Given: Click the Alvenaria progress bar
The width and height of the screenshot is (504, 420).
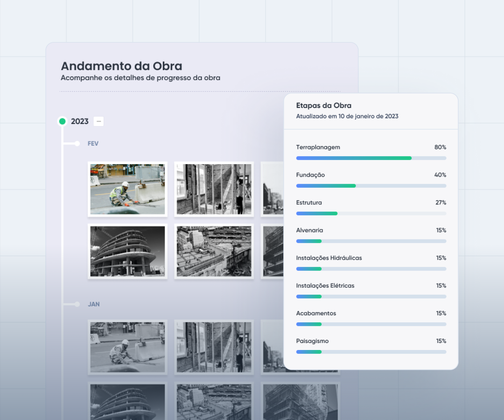Looking at the screenshot, I should (x=371, y=241).
